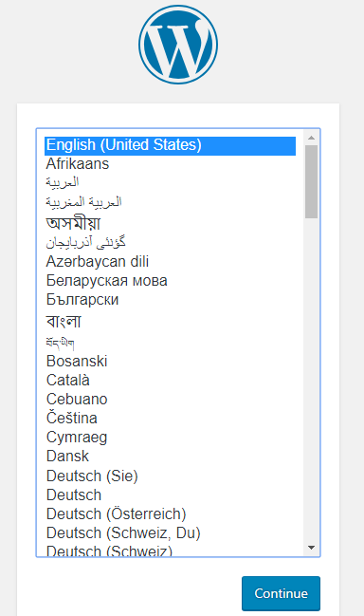Screen dimensions: 364x616
Task: Choose Deutsch (Österreich) option
Action: 171,513
